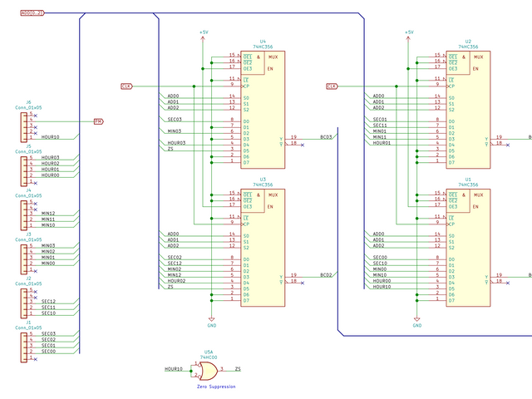The width and height of the screenshot is (532, 399).
Task: Click the J4 connector symbol
Action: coord(23,214)
